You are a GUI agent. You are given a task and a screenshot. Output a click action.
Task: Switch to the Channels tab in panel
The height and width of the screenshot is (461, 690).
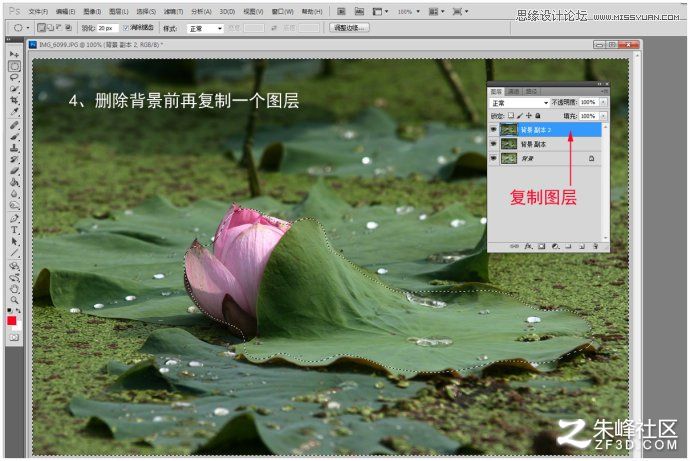tap(514, 91)
